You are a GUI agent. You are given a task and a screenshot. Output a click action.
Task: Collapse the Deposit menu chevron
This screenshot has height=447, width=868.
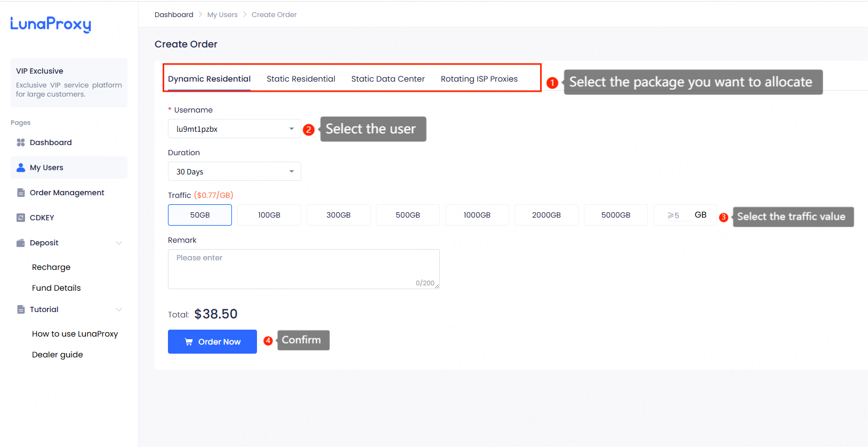point(119,243)
